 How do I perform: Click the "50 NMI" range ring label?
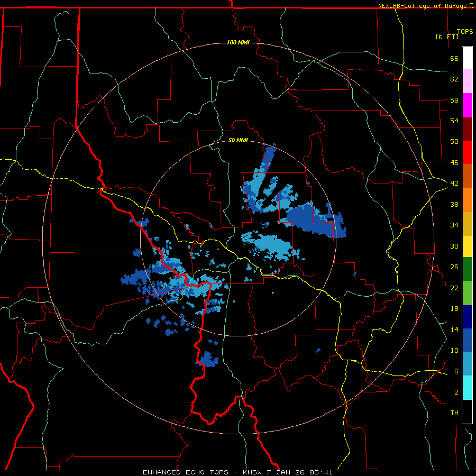point(238,140)
